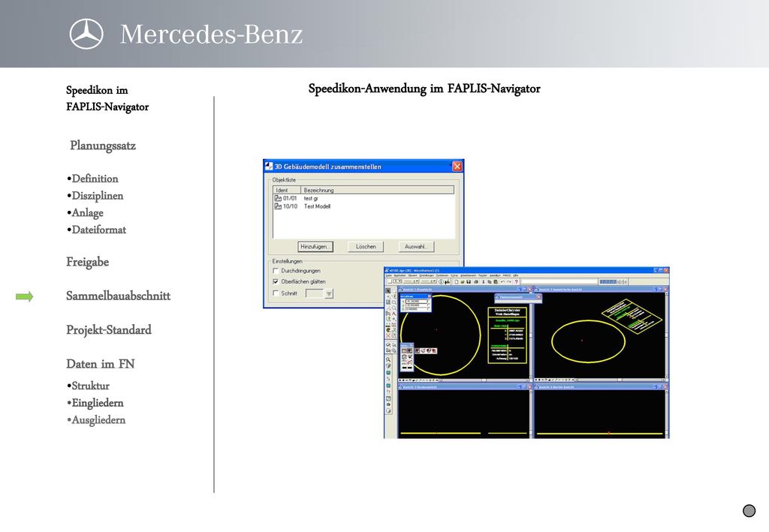Select row 10/10 Test Modell

coord(363,206)
